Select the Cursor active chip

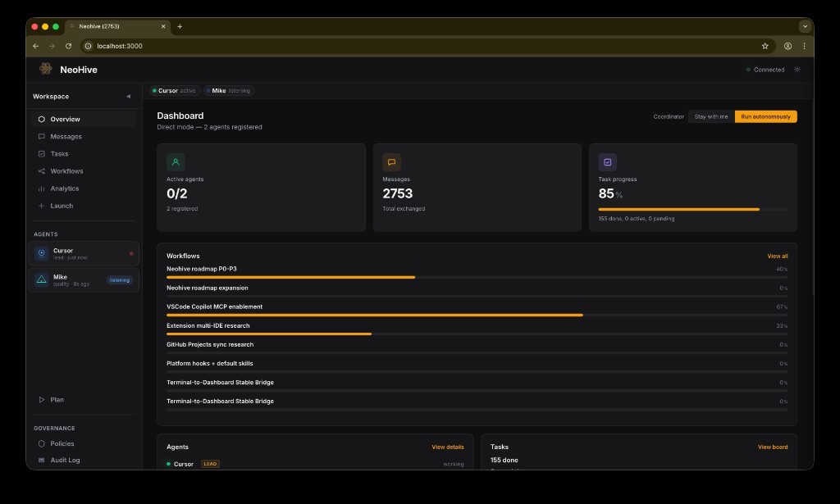click(175, 90)
